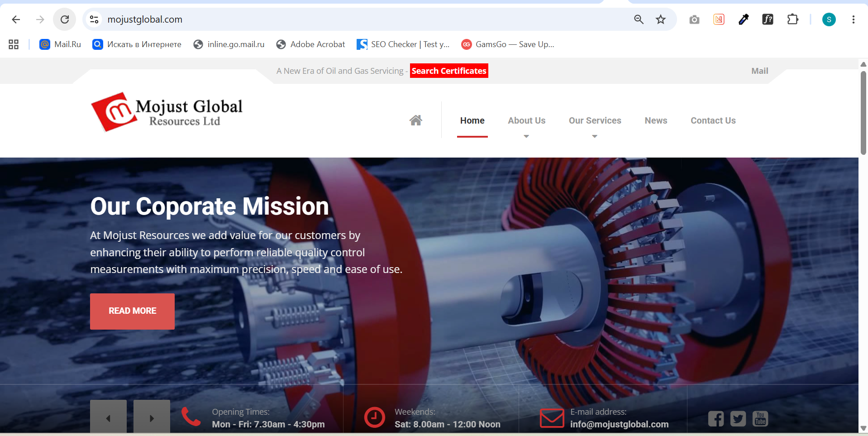Open the GamsGo bookmark

point(508,44)
